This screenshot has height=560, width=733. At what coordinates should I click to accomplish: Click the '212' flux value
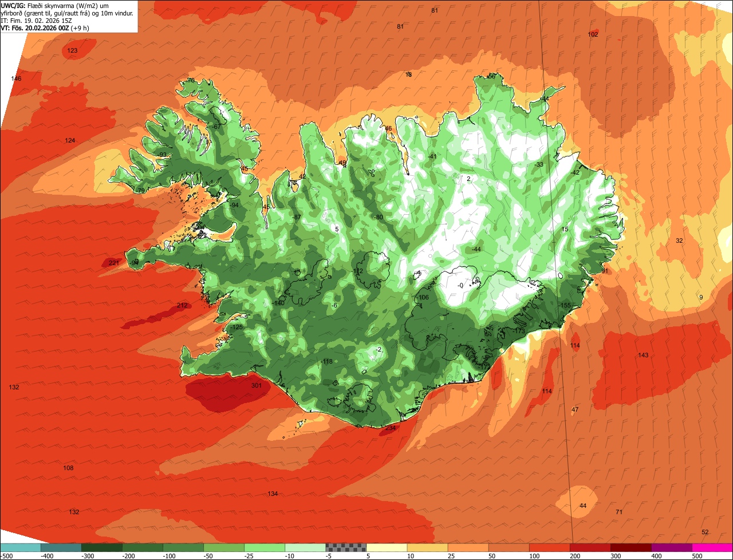(x=182, y=305)
